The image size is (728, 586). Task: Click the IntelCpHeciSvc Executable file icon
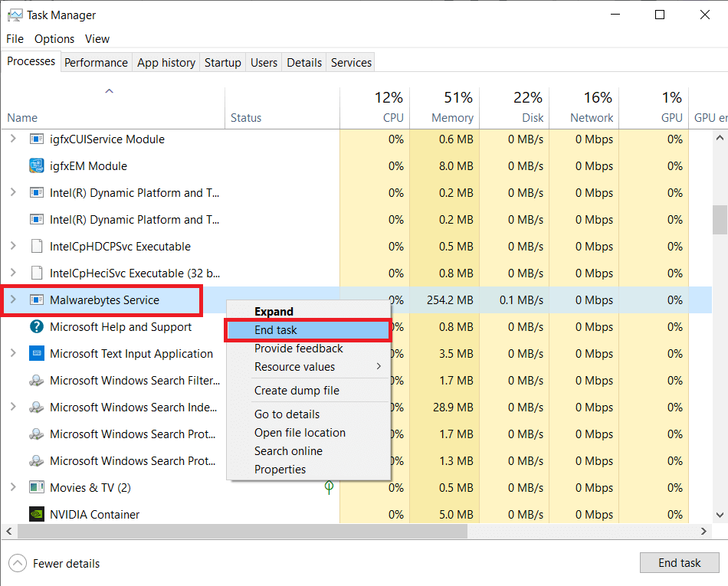[x=37, y=273]
